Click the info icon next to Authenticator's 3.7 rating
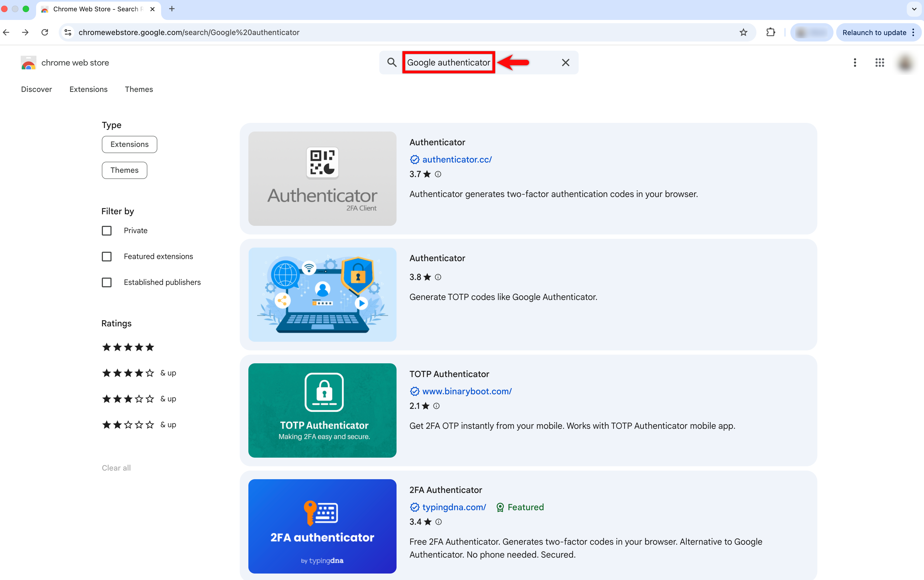924x580 pixels. click(x=438, y=174)
